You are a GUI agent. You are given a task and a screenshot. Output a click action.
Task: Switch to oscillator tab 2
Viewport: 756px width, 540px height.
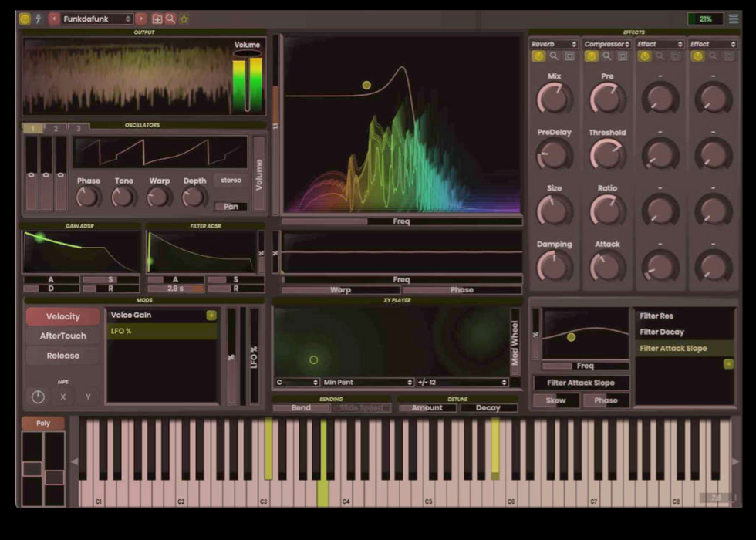56,128
